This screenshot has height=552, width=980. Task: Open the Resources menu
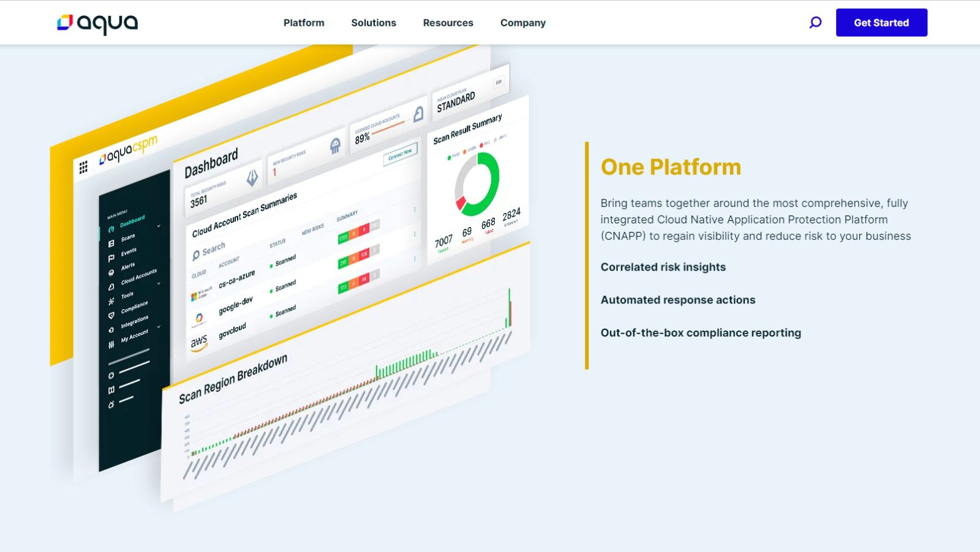[448, 23]
